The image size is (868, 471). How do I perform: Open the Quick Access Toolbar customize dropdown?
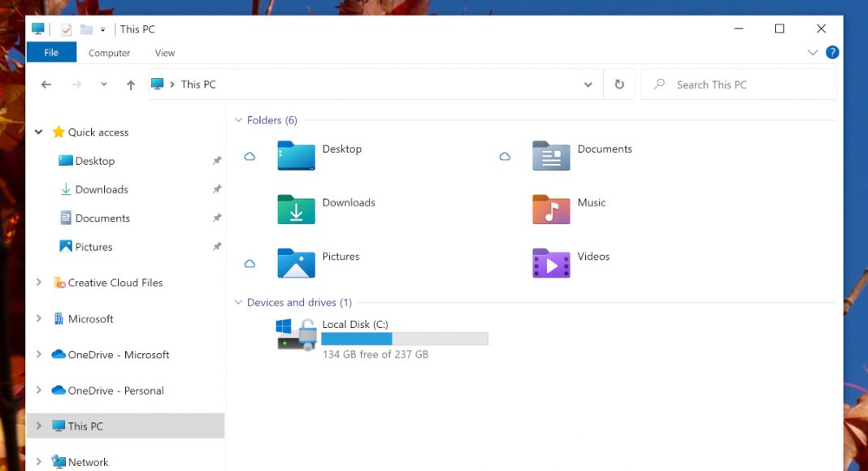(103, 30)
